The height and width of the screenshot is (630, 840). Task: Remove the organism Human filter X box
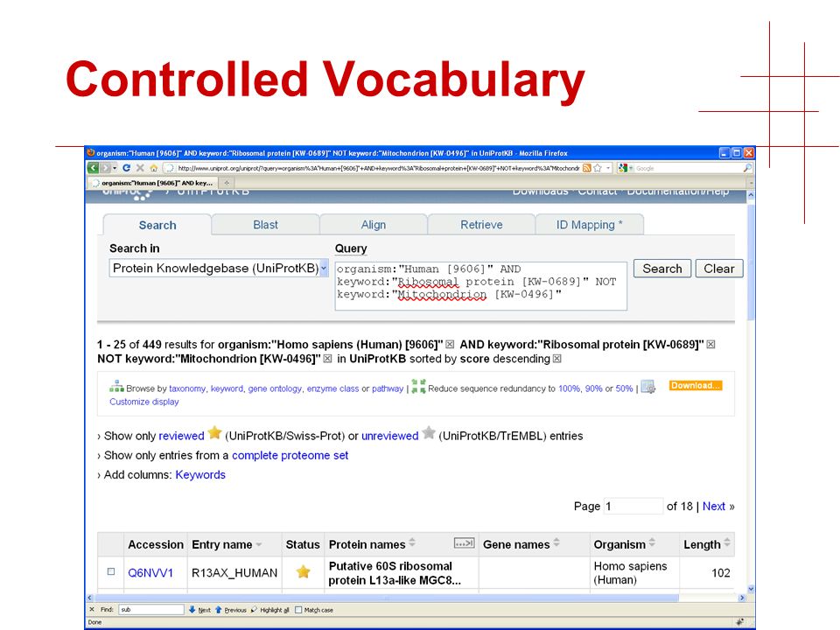(450, 345)
